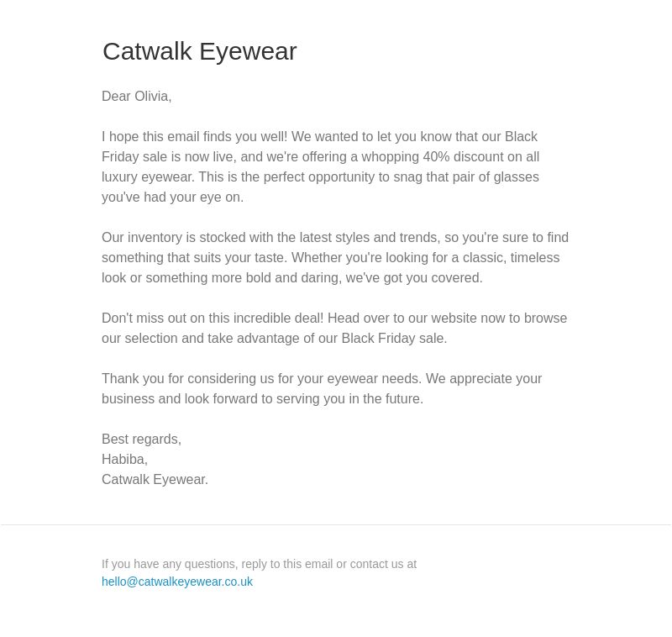Click the 'If you have any questions' footer text
672x637 pixels.
(259, 564)
